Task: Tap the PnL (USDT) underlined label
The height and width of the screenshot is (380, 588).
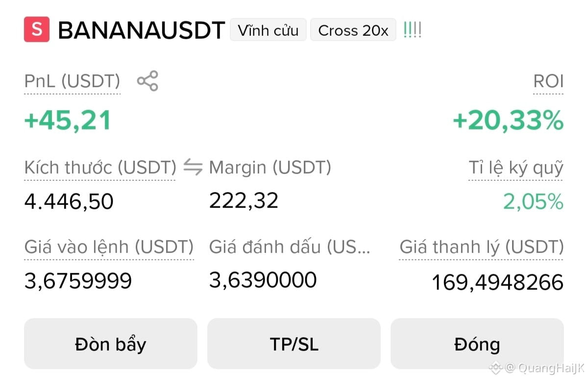Action: point(72,81)
